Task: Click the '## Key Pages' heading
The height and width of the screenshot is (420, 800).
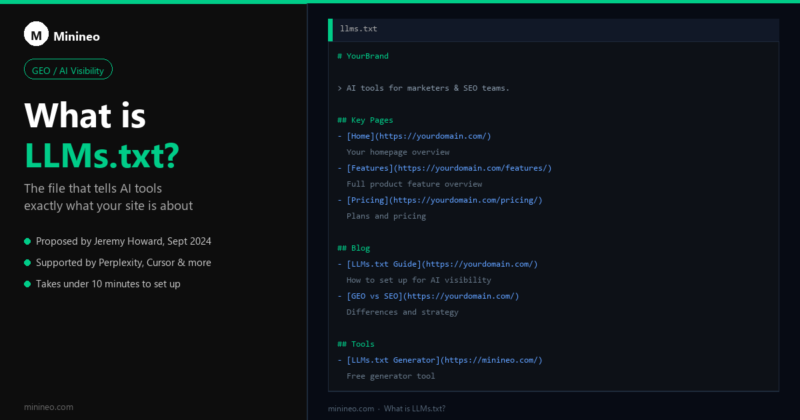Action: pos(365,120)
